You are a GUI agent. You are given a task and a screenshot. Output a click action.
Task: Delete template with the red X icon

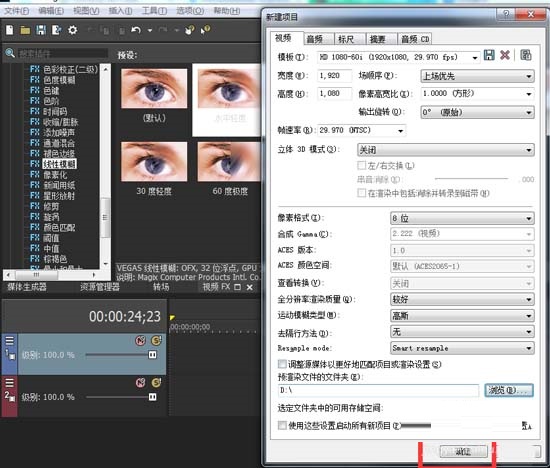(x=505, y=55)
